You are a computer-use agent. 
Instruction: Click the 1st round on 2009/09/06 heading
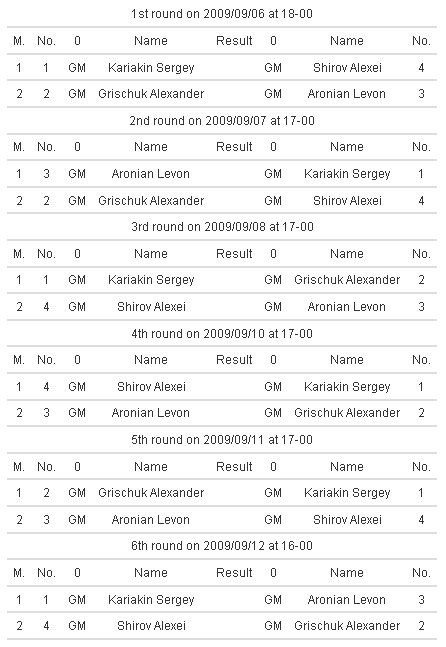(222, 14)
